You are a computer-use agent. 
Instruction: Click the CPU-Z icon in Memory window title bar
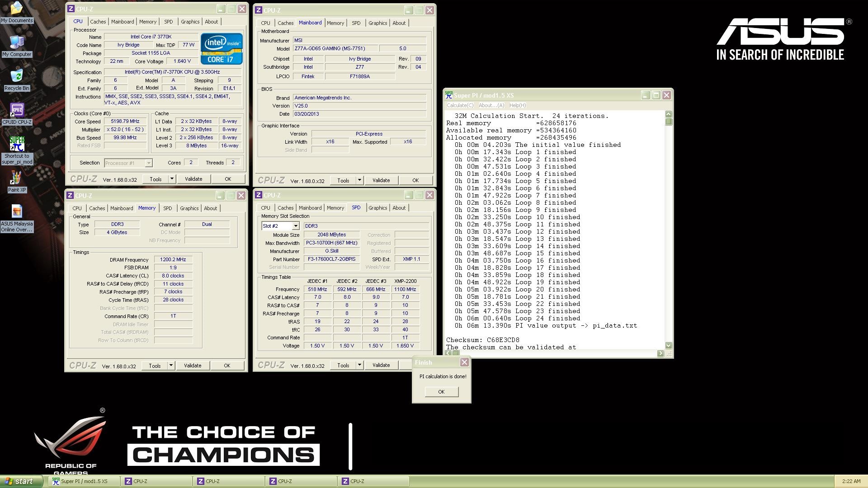tap(70, 195)
